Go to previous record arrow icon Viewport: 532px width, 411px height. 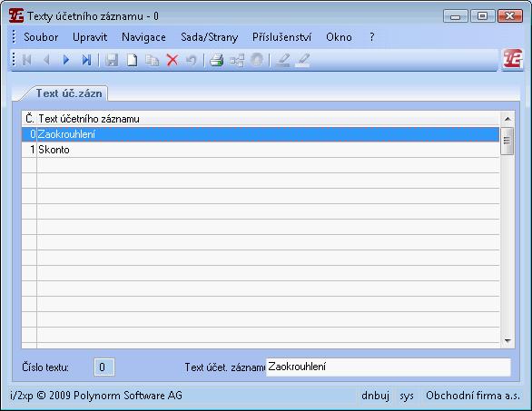tap(46, 60)
